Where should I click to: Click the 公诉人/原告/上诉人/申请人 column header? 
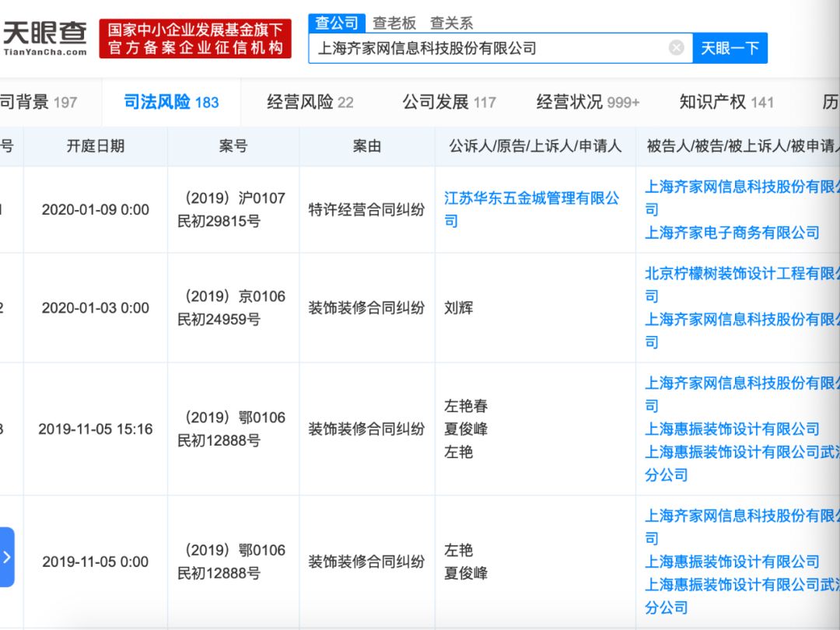pyautogui.click(x=535, y=145)
